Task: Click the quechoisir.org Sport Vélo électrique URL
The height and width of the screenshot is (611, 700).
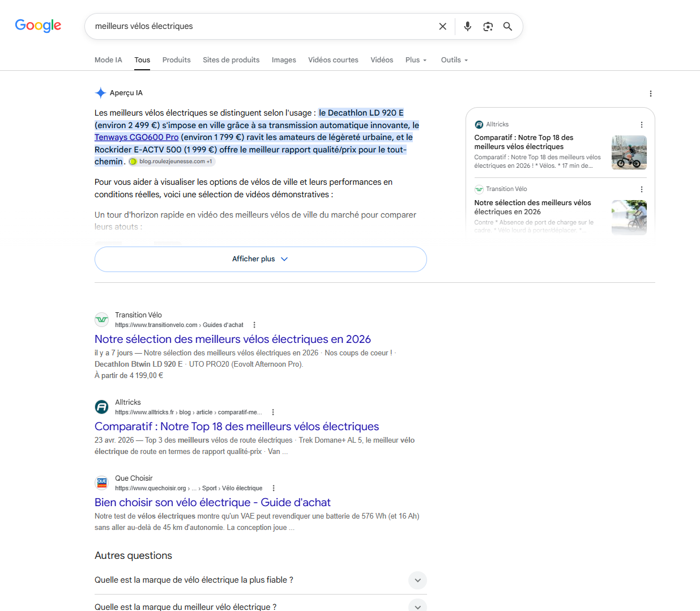Action: [x=189, y=488]
